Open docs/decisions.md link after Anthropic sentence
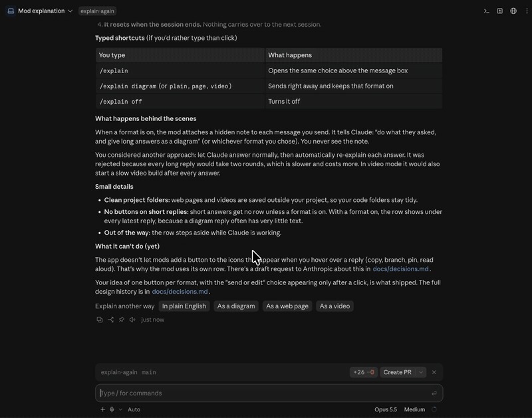This screenshot has height=418, width=532. click(400, 269)
